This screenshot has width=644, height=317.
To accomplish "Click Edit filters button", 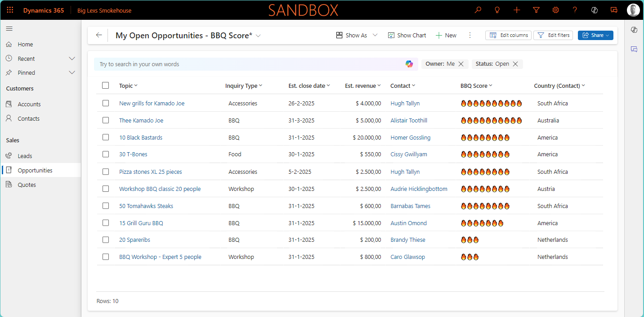I will 553,35.
